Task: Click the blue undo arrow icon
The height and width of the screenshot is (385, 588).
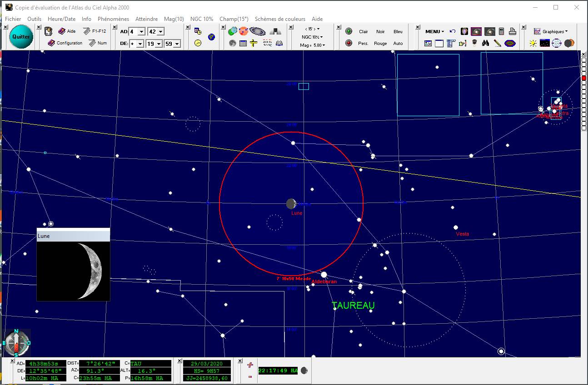Action: 453,31
